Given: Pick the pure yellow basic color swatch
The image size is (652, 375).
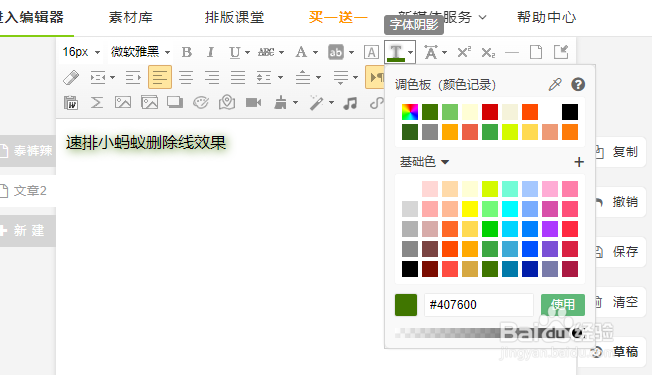Looking at the screenshot, I should 470,209.
